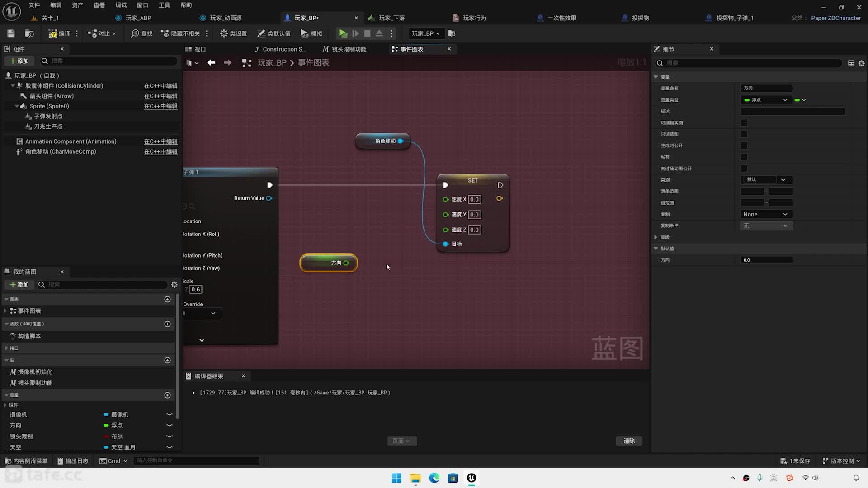The image size is (868, 488).
Task: Enable the 私有 checkbox
Action: click(744, 157)
